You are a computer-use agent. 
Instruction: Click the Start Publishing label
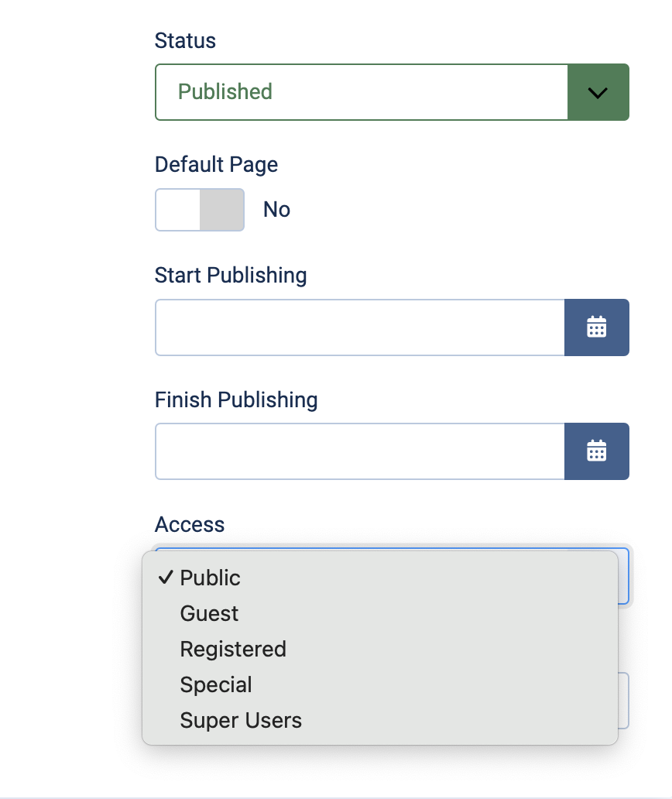point(231,276)
